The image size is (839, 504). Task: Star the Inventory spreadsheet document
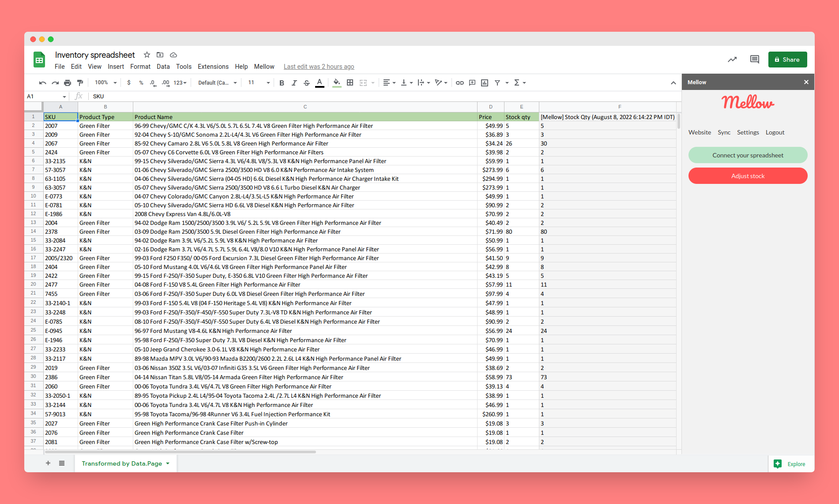[147, 55]
